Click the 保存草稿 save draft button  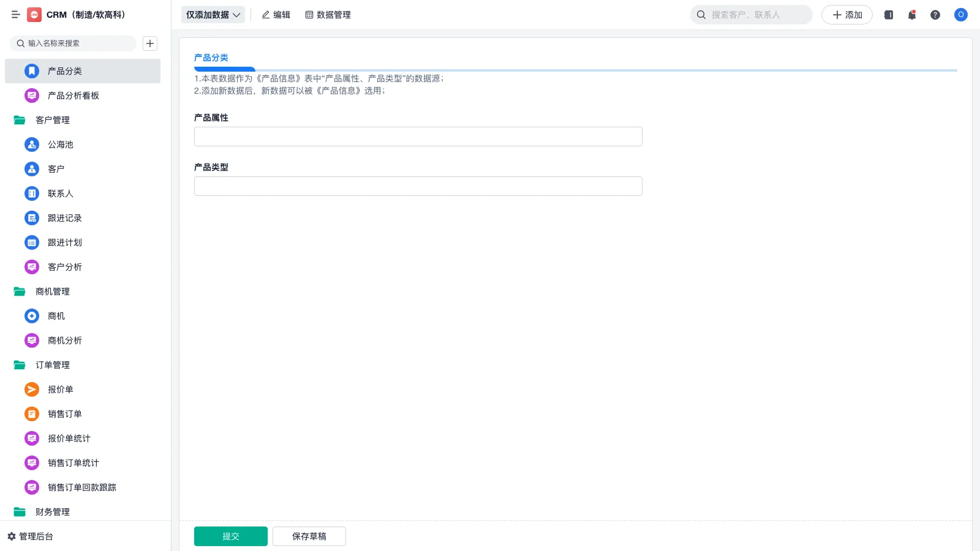(309, 536)
